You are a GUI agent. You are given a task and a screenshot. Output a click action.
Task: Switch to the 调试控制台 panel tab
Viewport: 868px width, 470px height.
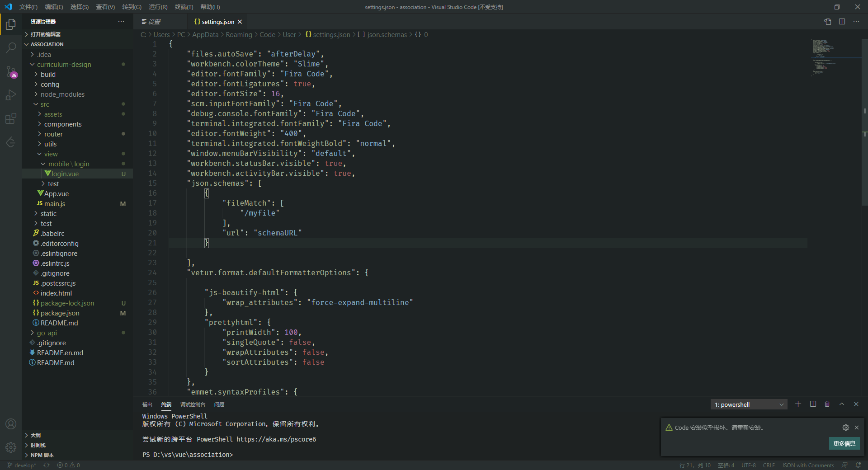tap(193, 404)
